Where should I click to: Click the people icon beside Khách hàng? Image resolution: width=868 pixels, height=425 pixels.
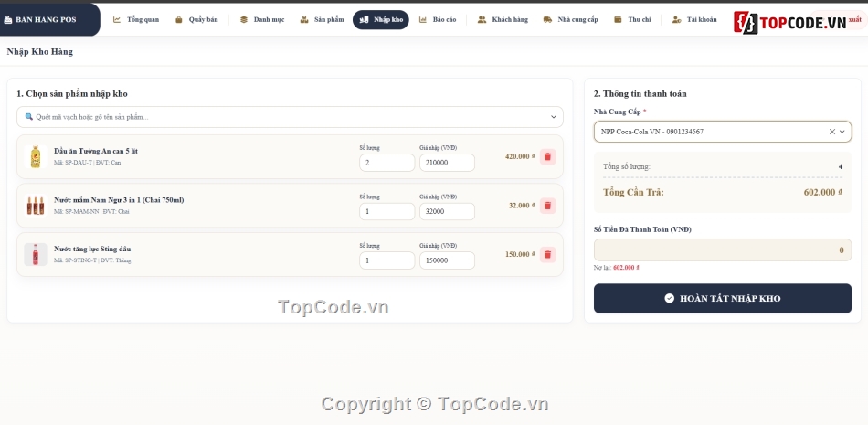click(482, 19)
